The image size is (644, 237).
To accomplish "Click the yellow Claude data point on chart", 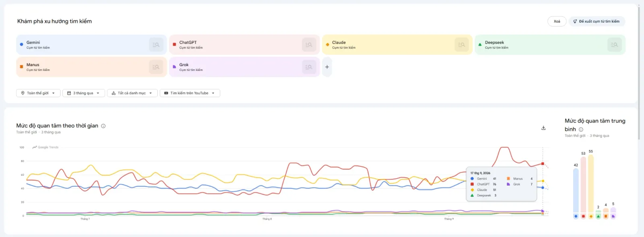I will tap(543, 181).
